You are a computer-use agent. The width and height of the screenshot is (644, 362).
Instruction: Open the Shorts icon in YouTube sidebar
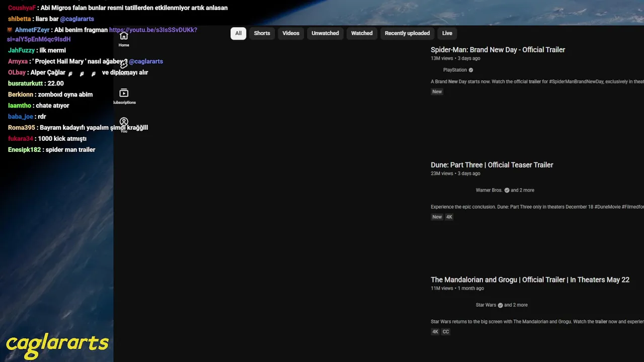point(124,64)
